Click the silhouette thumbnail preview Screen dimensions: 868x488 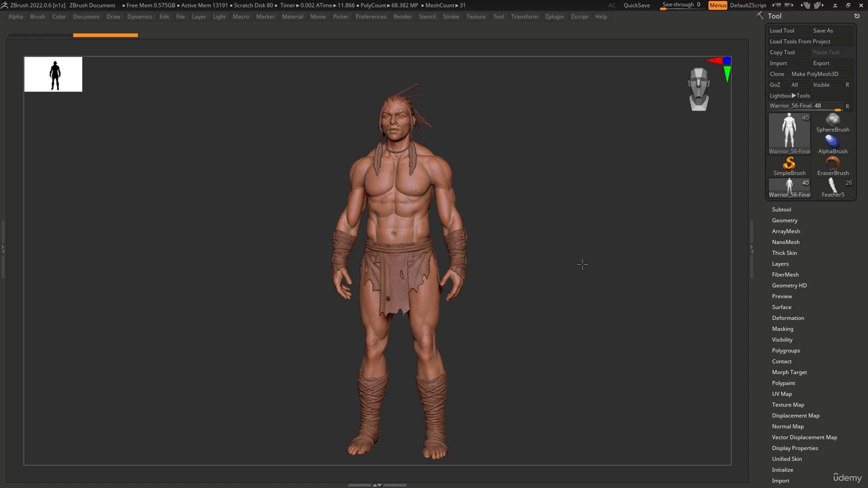[x=53, y=74]
